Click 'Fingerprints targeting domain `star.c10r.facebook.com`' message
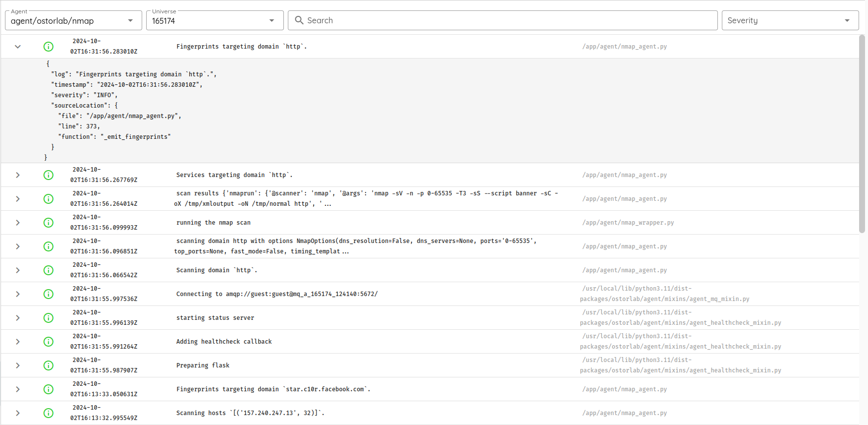868x425 pixels. tap(273, 389)
